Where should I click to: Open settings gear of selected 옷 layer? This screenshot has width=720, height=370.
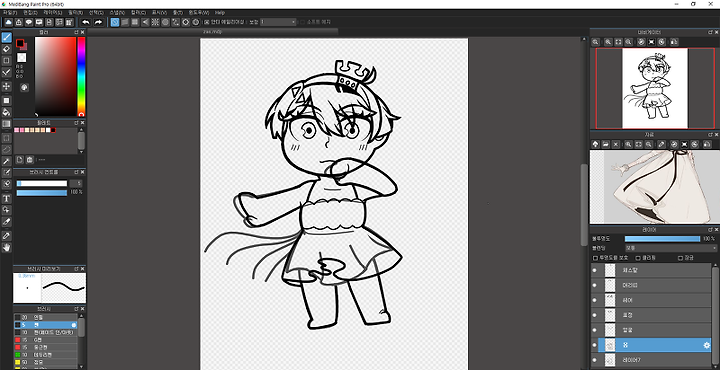coord(707,345)
